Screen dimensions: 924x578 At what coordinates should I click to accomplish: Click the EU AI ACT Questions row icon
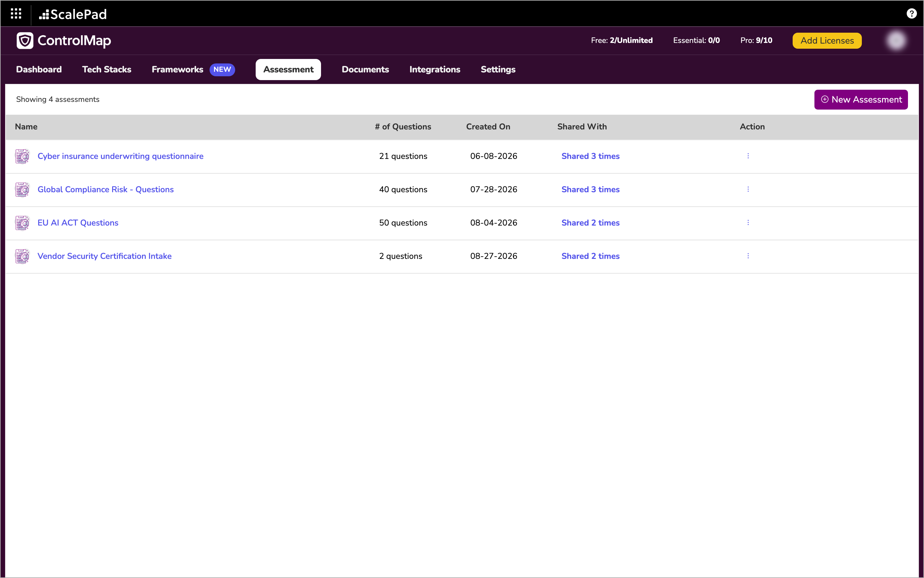[x=22, y=222]
